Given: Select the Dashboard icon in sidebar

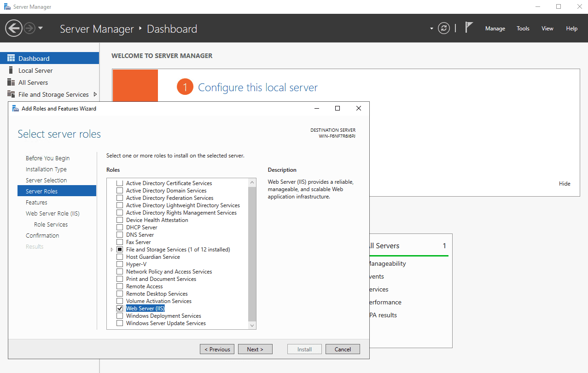Looking at the screenshot, I should [x=11, y=58].
